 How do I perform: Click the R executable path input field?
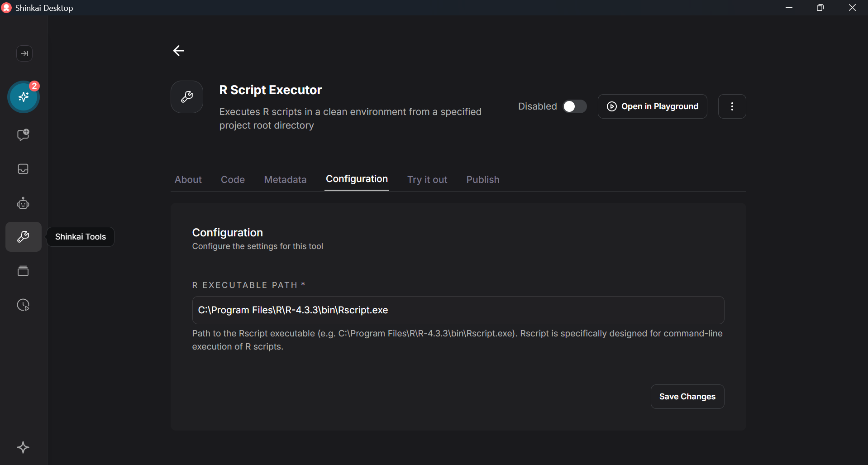point(457,310)
